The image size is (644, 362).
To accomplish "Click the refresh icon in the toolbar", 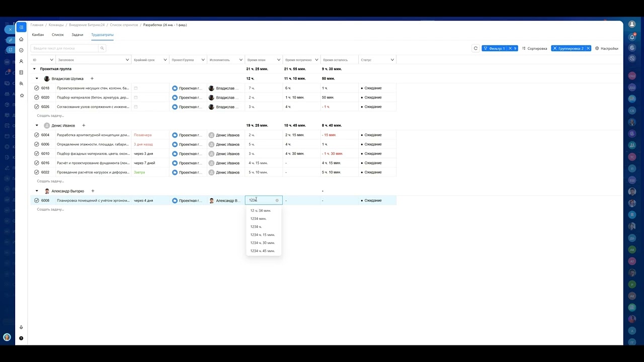I will (475, 48).
